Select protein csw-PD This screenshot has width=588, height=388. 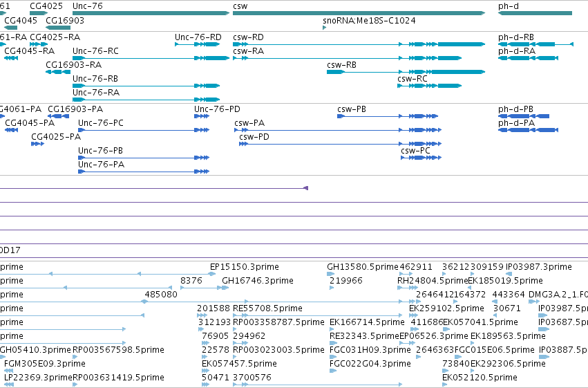(341, 144)
